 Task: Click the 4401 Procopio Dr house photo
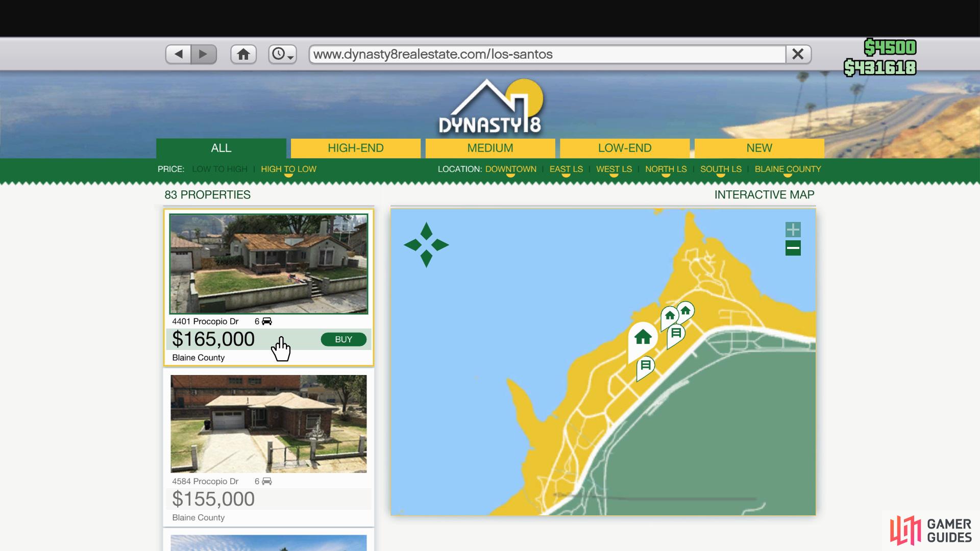tap(268, 264)
